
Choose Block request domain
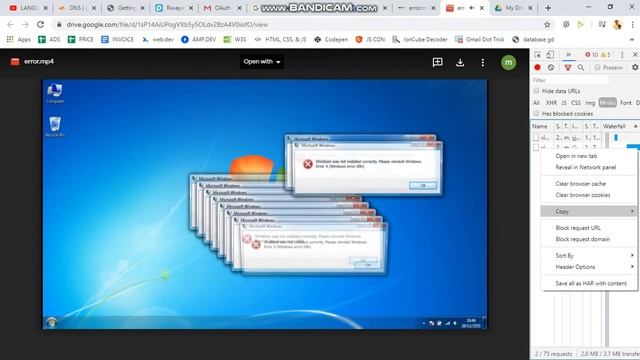point(589,239)
